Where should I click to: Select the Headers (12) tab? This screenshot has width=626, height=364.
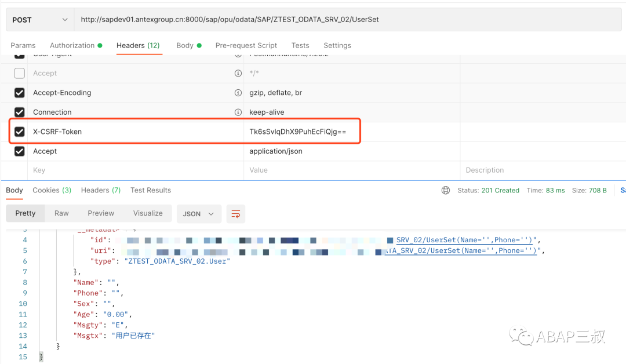pos(138,45)
